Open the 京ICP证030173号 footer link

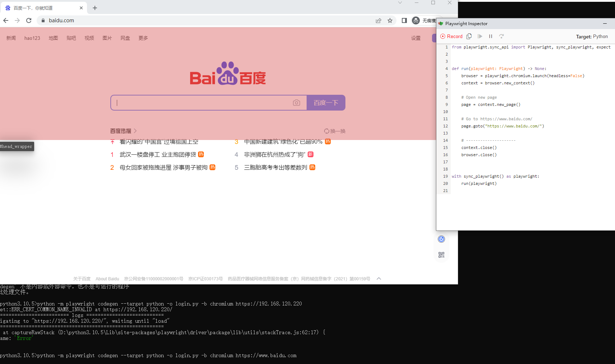[x=206, y=279]
